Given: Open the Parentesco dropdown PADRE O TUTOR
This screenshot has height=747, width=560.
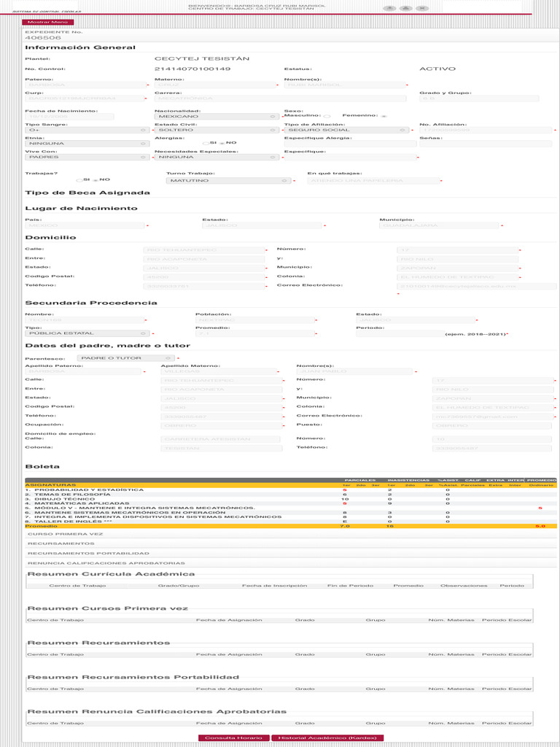Looking at the screenshot, I should [125, 357].
